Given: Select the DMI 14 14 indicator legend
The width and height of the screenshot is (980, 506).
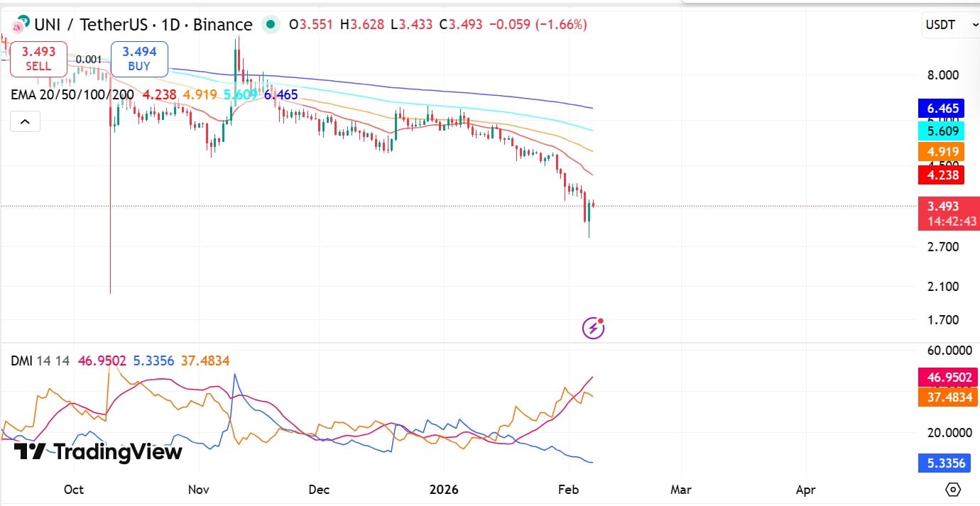Looking at the screenshot, I should [x=40, y=361].
